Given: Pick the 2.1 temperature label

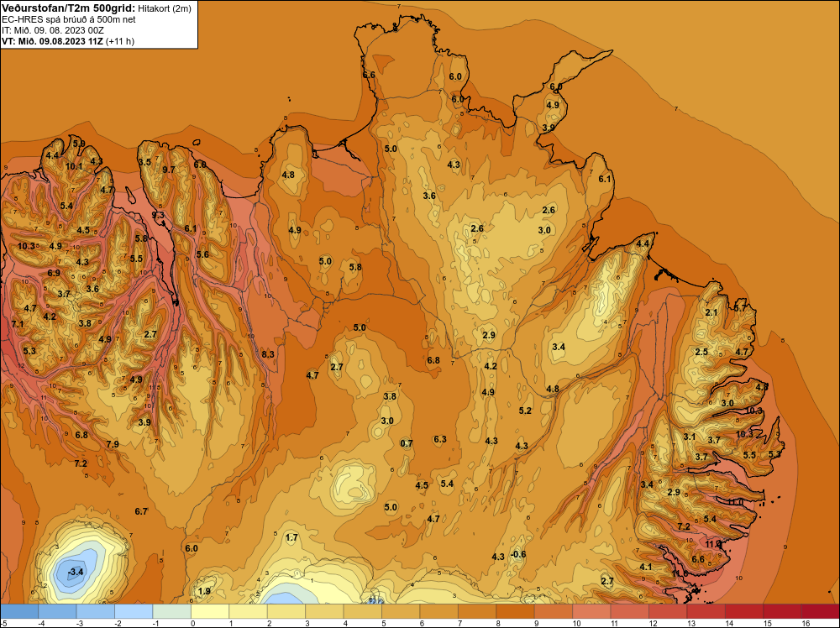Looking at the screenshot, I should click(711, 312).
